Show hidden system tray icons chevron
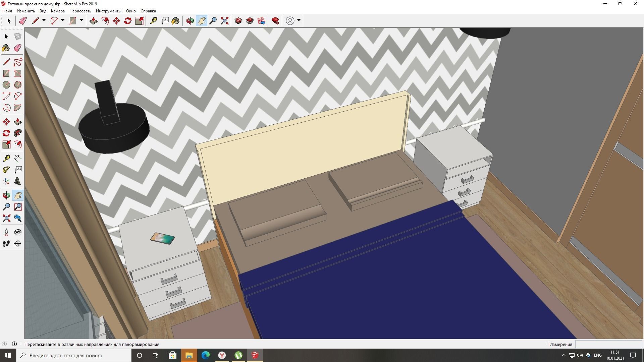Screen dimensions: 644x362 point(563,355)
